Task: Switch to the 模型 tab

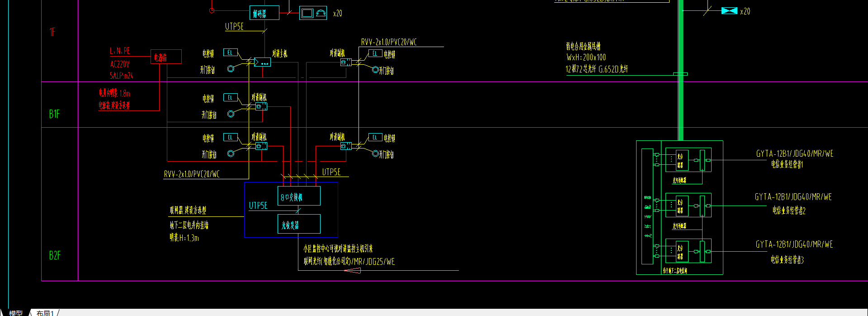Action: click(x=16, y=313)
